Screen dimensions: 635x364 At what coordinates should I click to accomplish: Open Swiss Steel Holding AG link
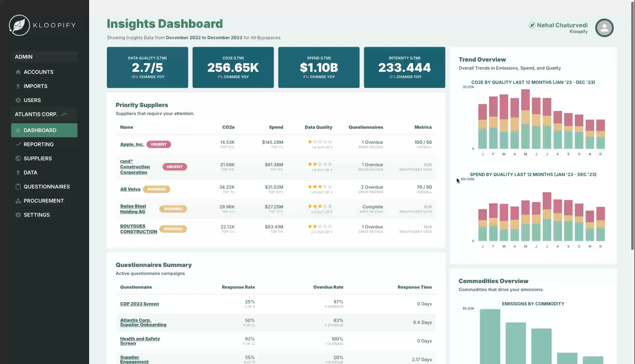click(x=133, y=209)
